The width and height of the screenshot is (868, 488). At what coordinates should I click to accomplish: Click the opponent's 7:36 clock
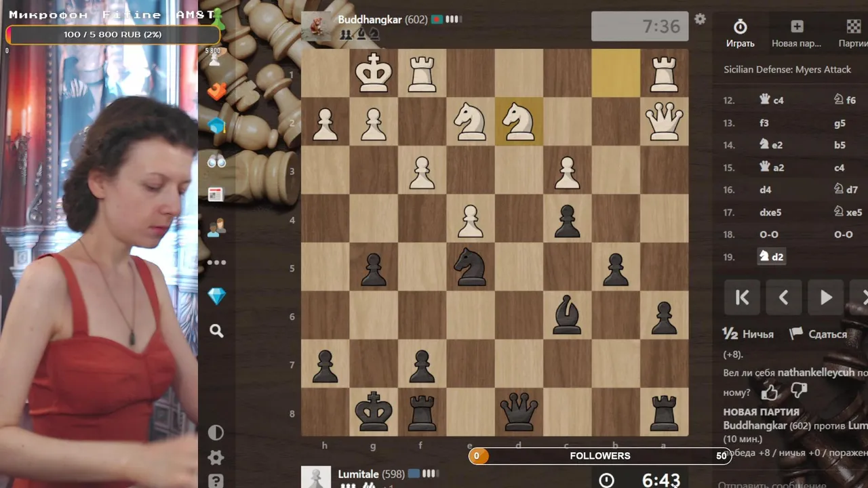(639, 26)
